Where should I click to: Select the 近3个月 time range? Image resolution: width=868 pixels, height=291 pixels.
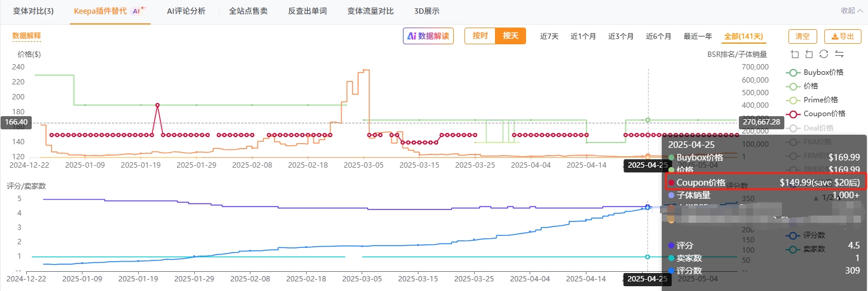tap(621, 36)
